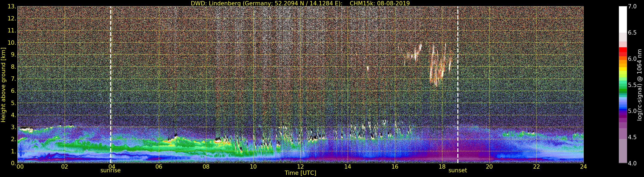Image resolution: width=644 pixels, height=177 pixels.
Task: Click the 'CHM15k: 08-08-2019' title text
Action: (x=380, y=3)
